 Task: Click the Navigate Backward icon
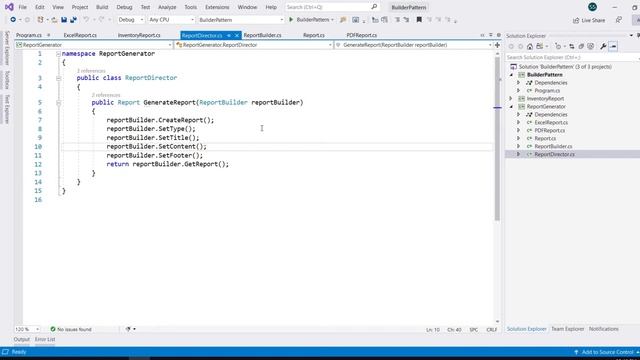[13, 20]
